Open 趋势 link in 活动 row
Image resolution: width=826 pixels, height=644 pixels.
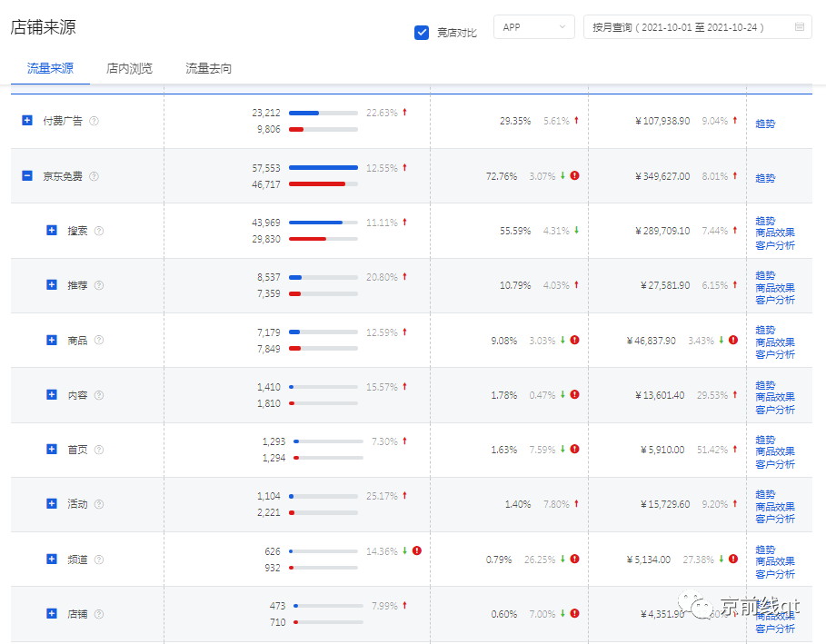[765, 494]
